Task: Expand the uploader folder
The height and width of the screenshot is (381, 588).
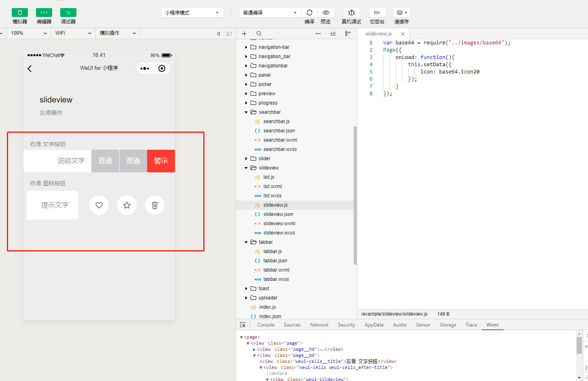Action: pyautogui.click(x=246, y=298)
